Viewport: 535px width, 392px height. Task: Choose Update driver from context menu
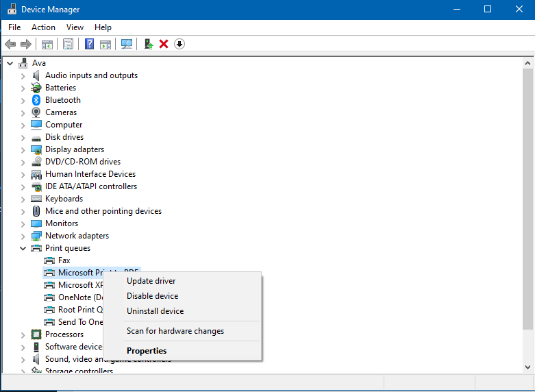pos(151,281)
